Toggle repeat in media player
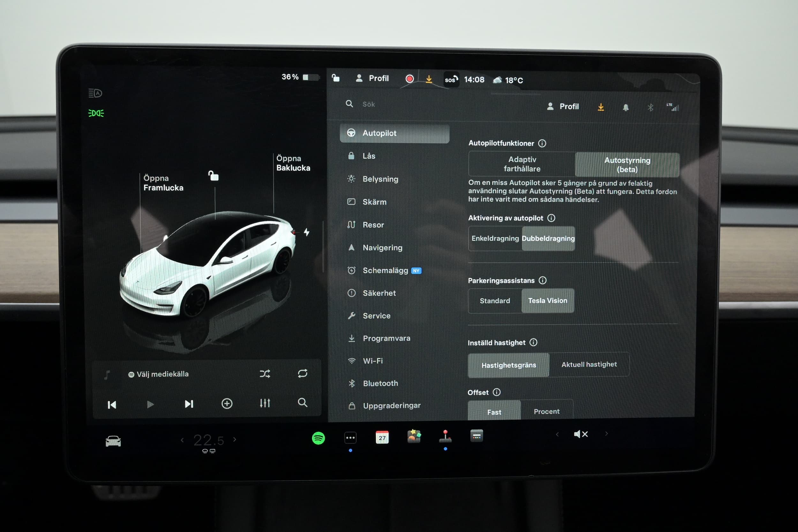Viewport: 798px width, 532px height. pyautogui.click(x=303, y=374)
